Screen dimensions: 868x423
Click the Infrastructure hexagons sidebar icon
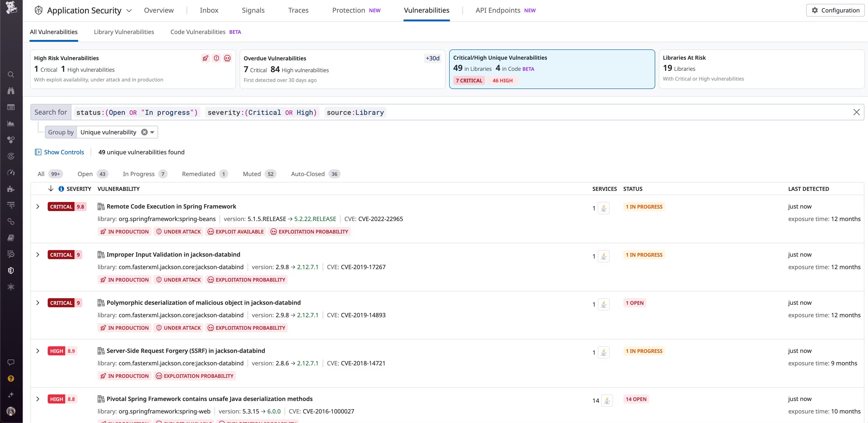click(x=11, y=140)
